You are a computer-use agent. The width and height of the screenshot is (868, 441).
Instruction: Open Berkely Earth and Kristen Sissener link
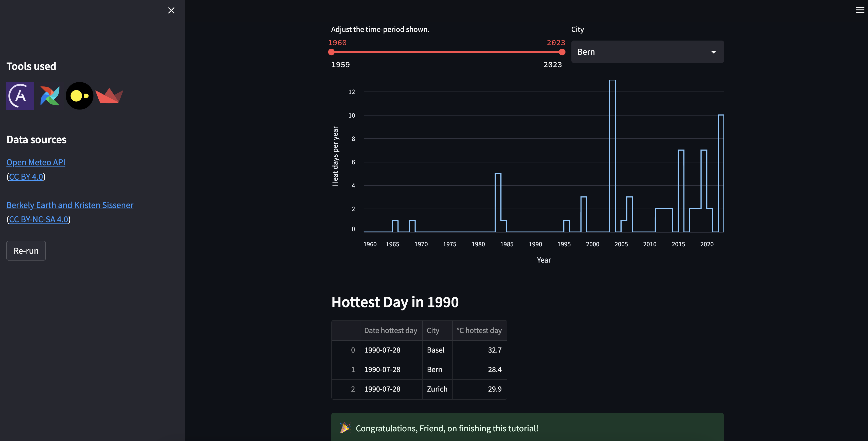click(x=70, y=205)
